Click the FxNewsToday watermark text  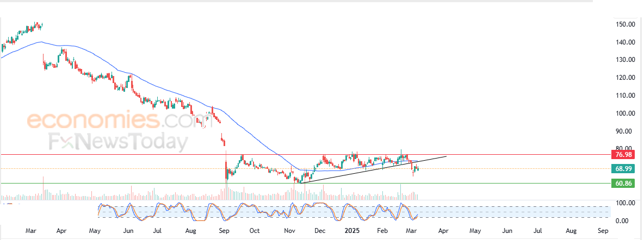click(x=118, y=142)
